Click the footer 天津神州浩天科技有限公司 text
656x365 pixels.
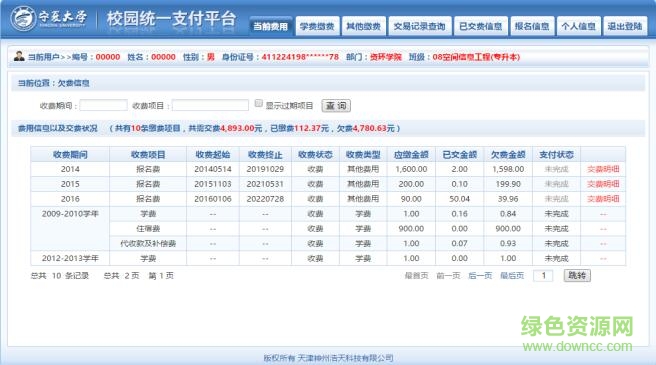(345, 358)
